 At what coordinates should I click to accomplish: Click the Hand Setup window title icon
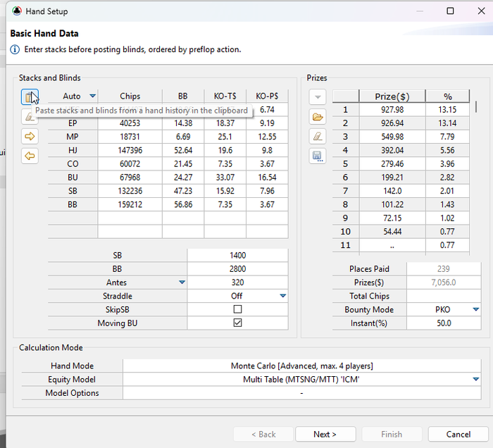coord(17,11)
